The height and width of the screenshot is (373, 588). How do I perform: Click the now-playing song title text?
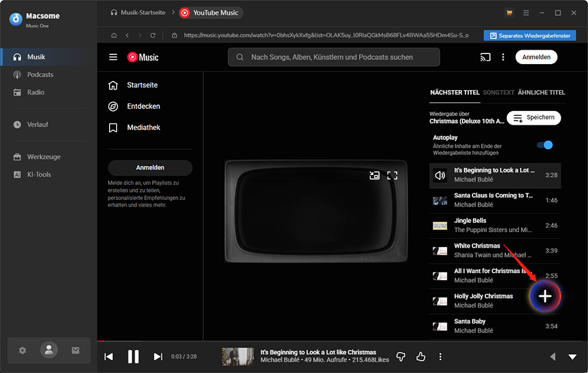[x=318, y=352]
